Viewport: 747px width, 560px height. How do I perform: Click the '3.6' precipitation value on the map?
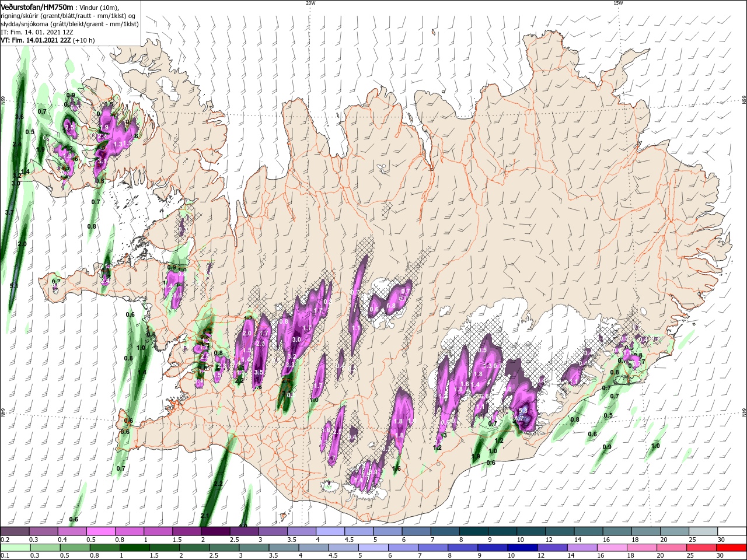click(19, 117)
